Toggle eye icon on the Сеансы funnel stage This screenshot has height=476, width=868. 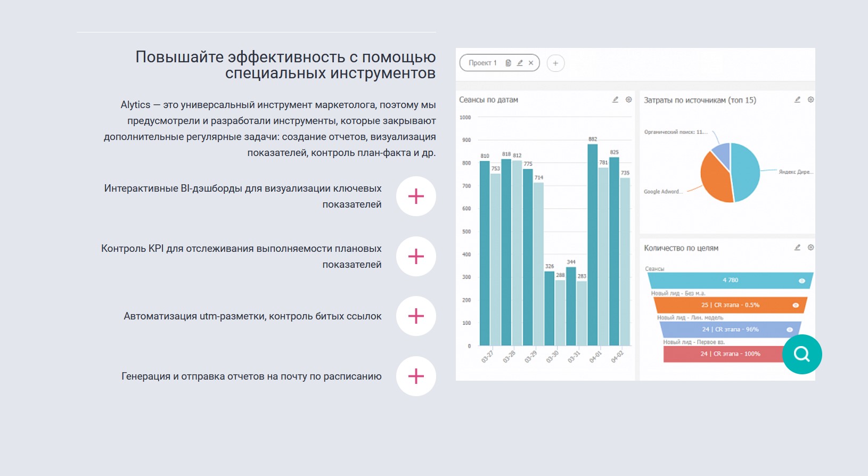click(801, 281)
